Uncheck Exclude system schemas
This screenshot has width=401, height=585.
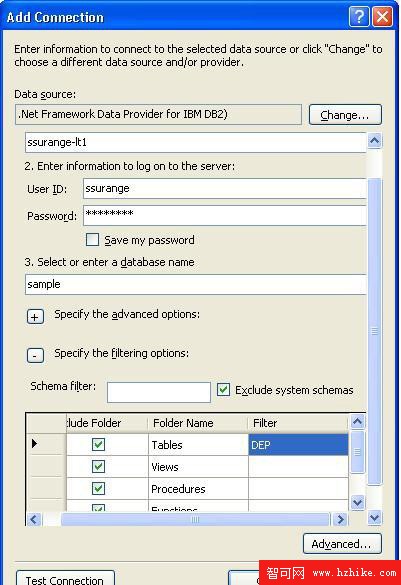(223, 390)
